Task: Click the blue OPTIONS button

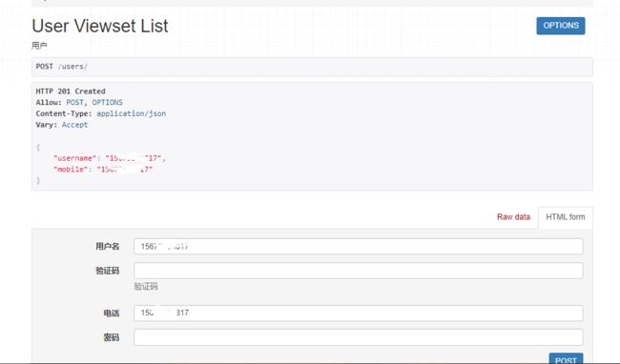Action: [560, 26]
